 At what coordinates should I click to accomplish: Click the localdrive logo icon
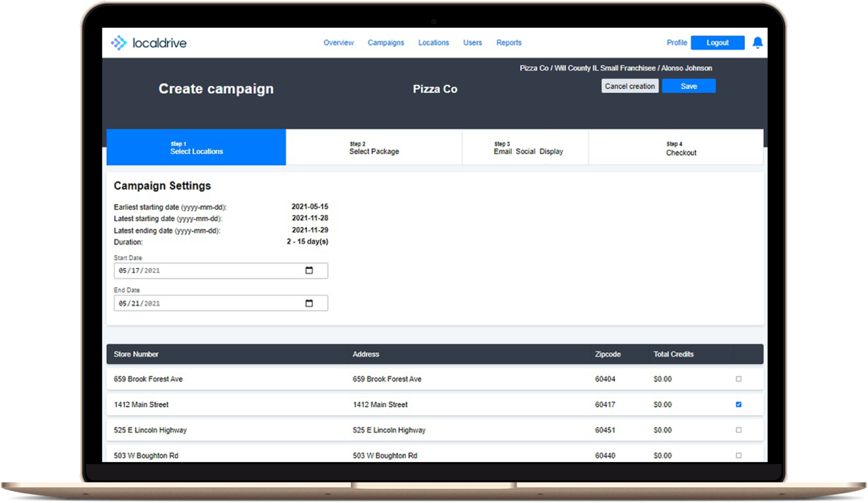119,43
